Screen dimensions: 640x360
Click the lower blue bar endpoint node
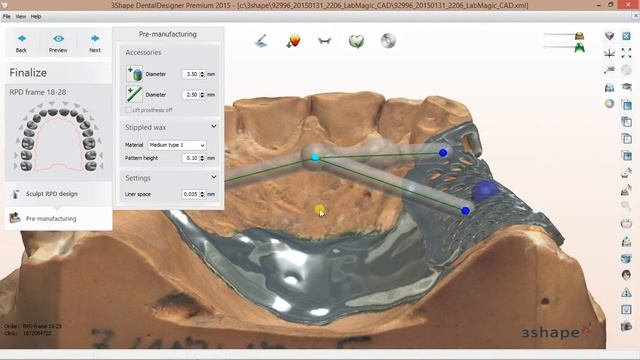pos(465,211)
